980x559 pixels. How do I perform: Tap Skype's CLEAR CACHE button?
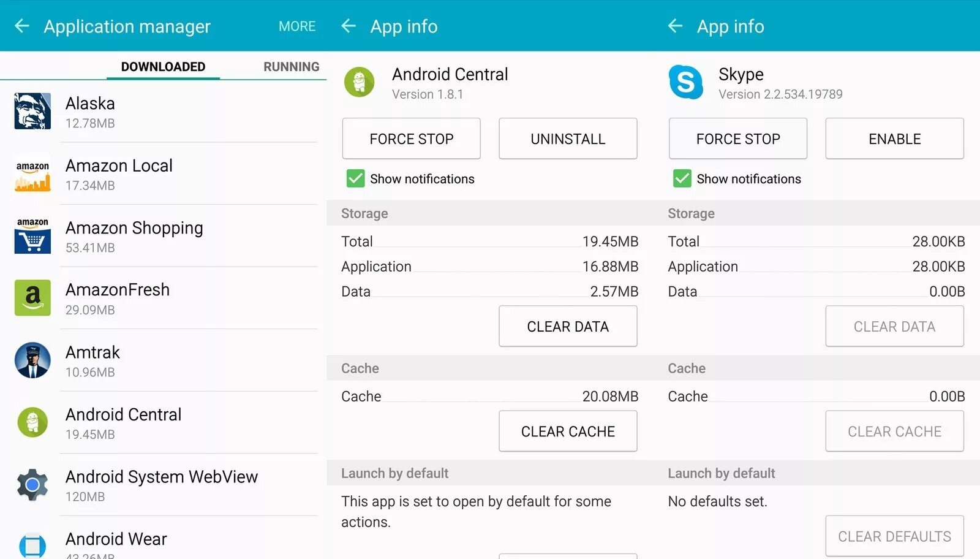894,431
